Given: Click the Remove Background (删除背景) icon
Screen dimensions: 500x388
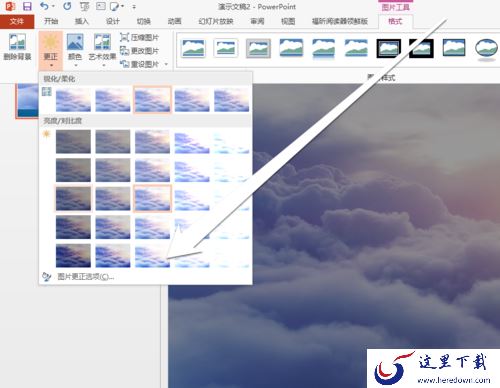Looking at the screenshot, I should 17,42.
